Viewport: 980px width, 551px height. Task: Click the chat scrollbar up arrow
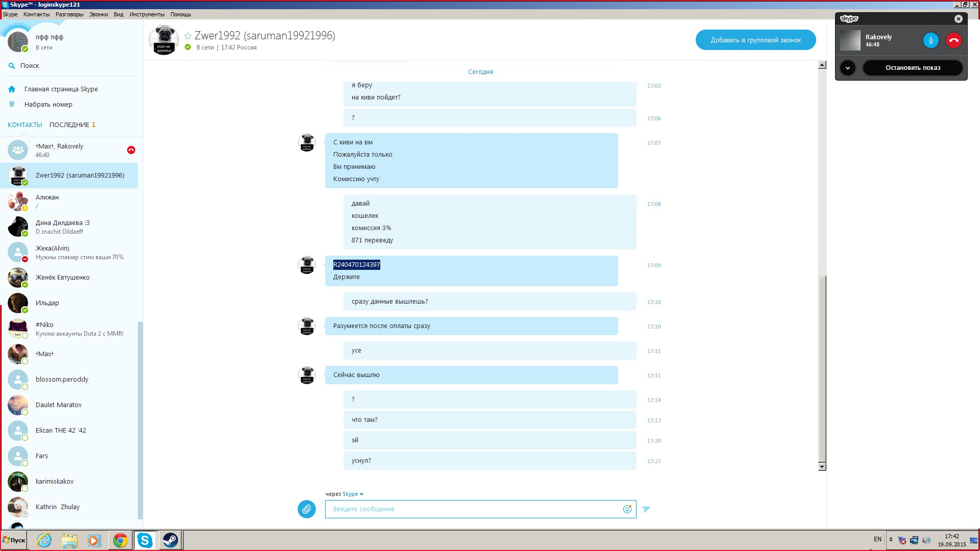(x=822, y=65)
